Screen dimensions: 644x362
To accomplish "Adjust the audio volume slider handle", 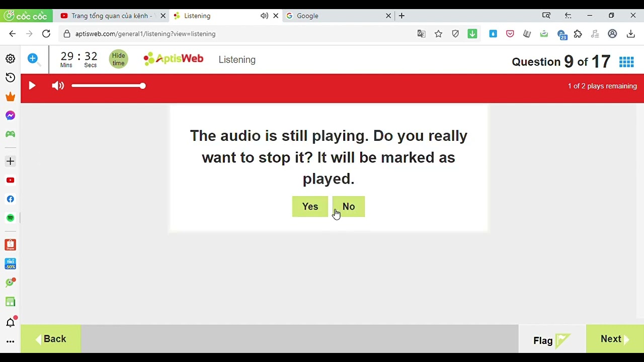I will pyautogui.click(x=143, y=86).
